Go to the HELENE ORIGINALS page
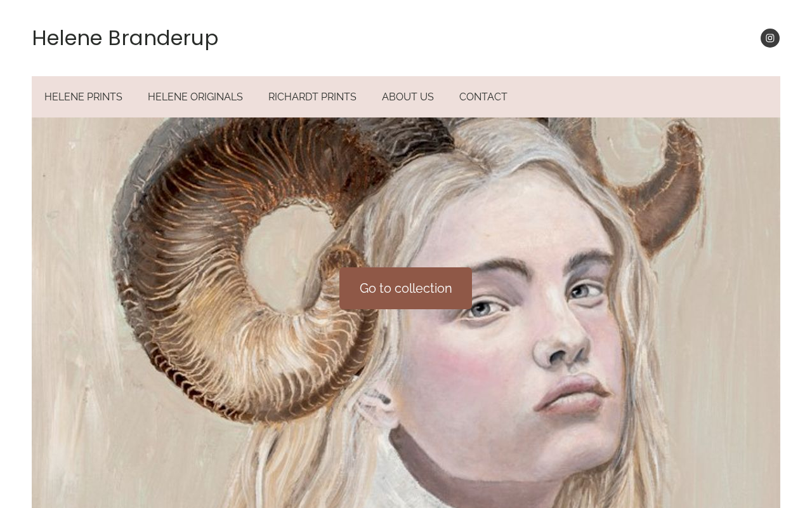 pyautogui.click(x=195, y=97)
